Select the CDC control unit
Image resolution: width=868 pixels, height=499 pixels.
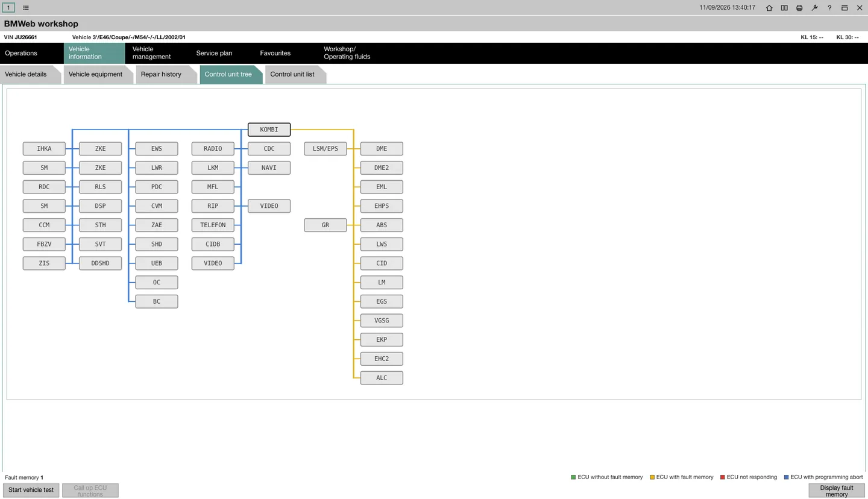pos(269,149)
